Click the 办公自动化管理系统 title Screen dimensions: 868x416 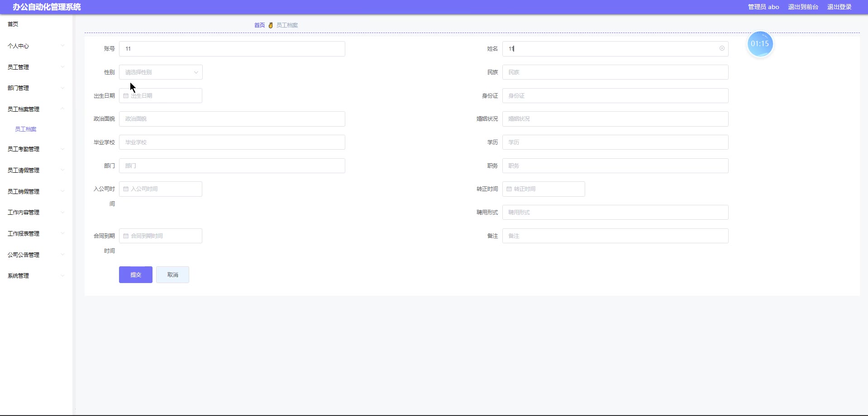tap(47, 7)
